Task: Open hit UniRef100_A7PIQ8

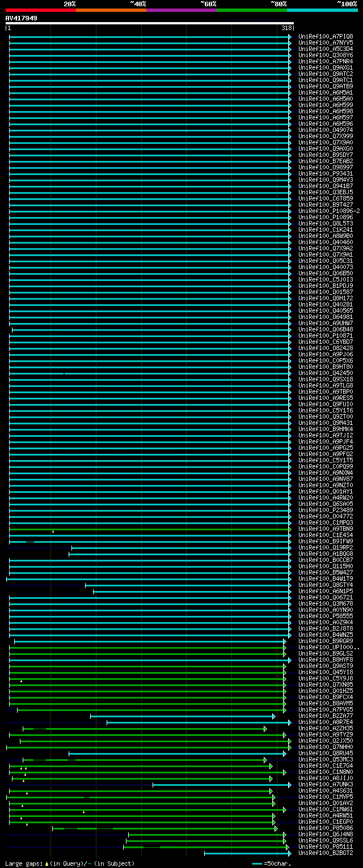Action: tap(326, 36)
